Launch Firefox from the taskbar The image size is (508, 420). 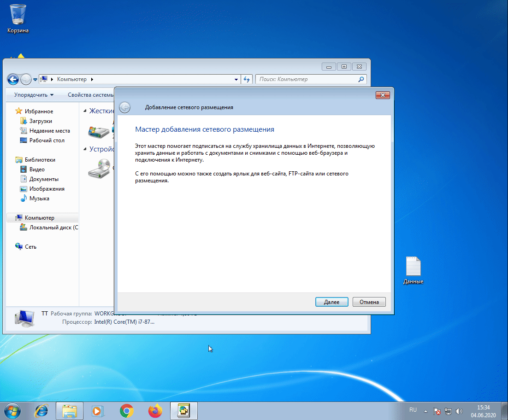[x=155, y=411]
